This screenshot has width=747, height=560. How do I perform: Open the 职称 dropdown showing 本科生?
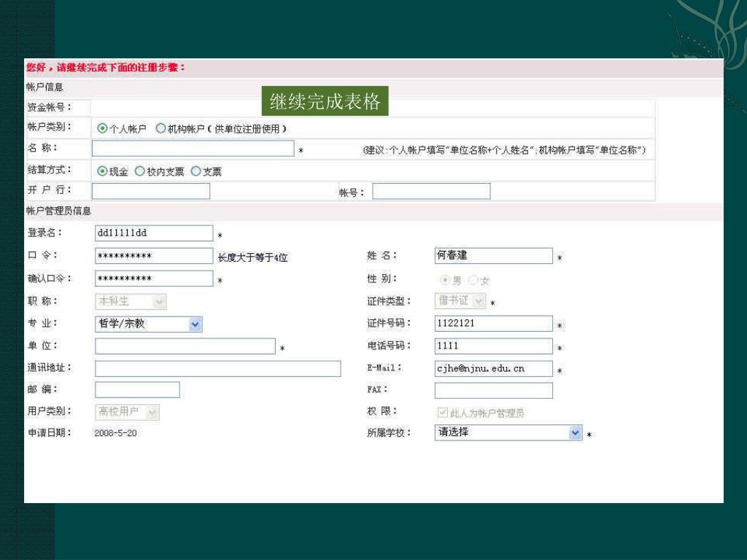click(x=131, y=301)
